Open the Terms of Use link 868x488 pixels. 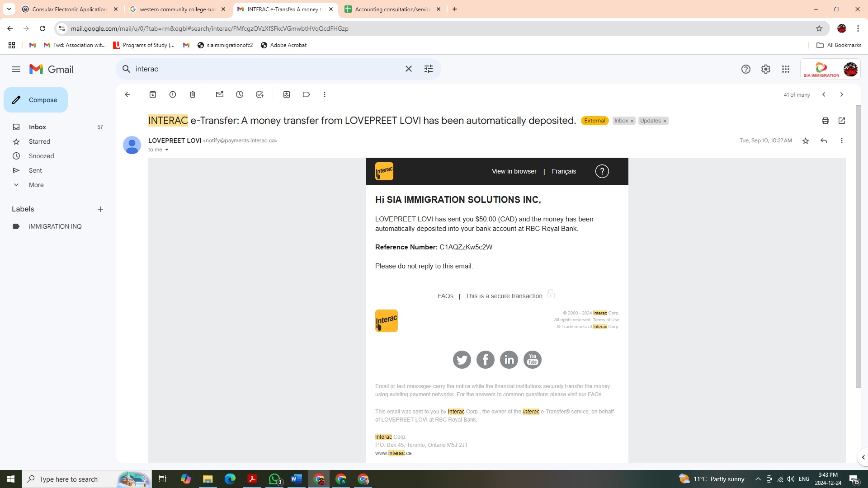[606, 320]
